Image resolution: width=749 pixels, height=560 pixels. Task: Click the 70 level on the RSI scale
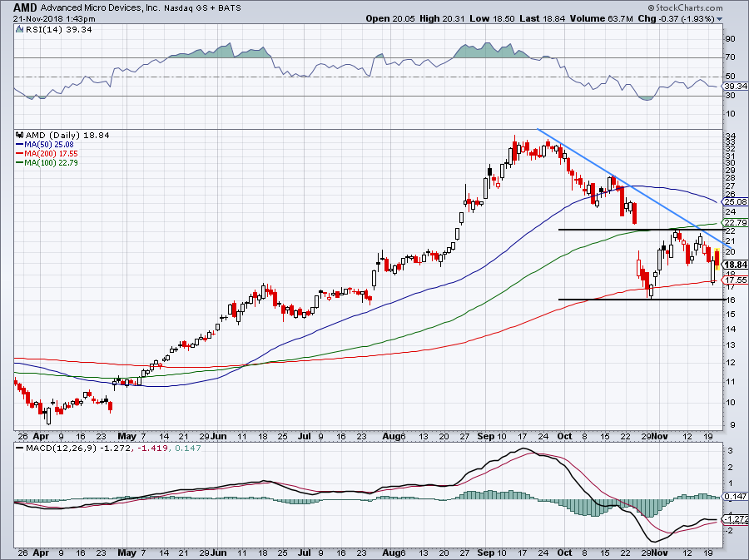pos(731,57)
